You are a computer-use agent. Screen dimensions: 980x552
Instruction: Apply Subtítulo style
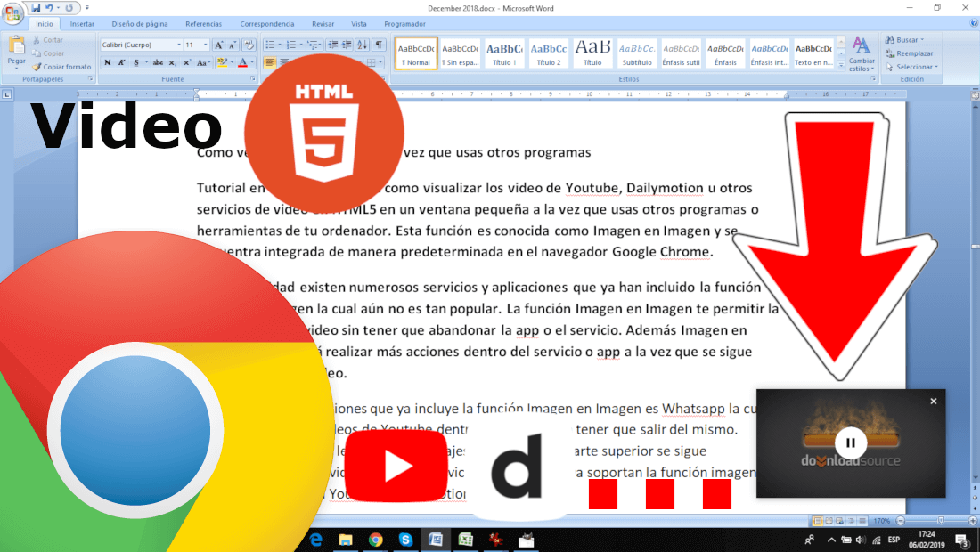point(637,53)
